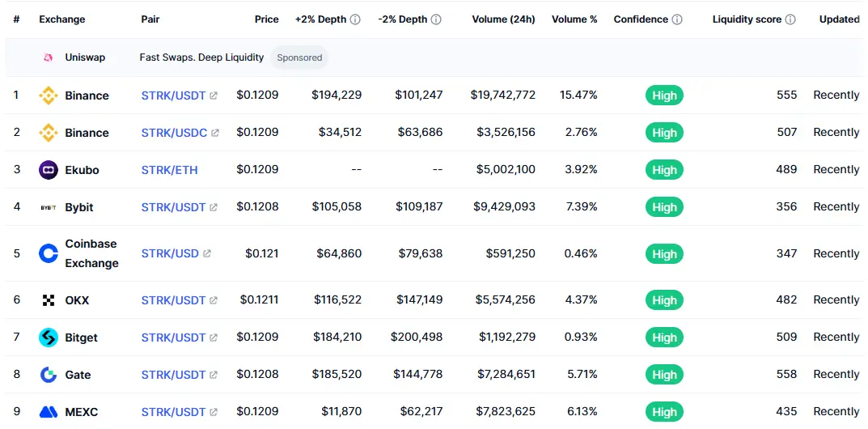The height and width of the screenshot is (429, 868).
Task: Sort the table by Volume (24h) header
Action: (x=503, y=19)
